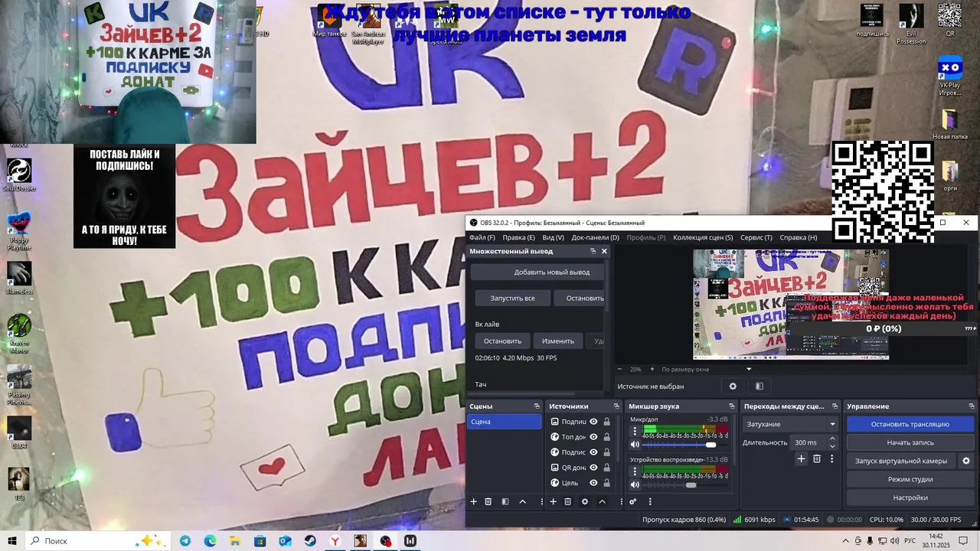Click Запуск виртуальной камеры button
980x551 pixels.
901,461
